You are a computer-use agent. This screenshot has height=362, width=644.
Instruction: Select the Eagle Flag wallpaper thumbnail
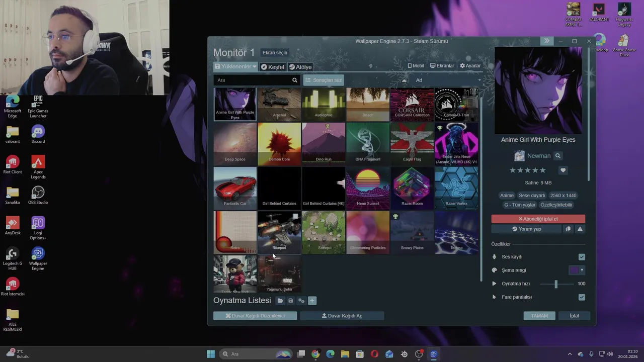pos(412,143)
